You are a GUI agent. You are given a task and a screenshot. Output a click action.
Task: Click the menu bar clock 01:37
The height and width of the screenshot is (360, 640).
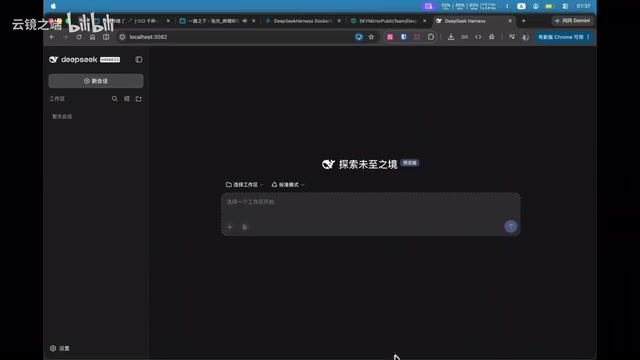tap(583, 6)
